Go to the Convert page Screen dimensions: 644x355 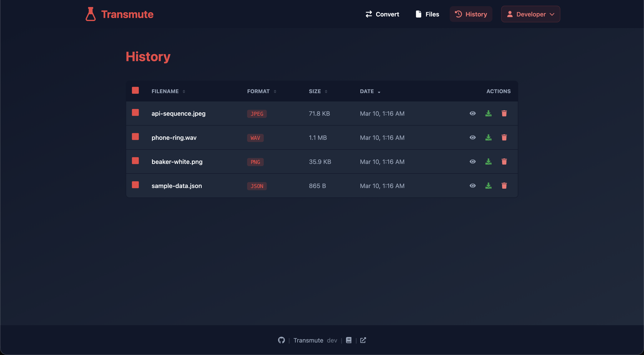(382, 14)
